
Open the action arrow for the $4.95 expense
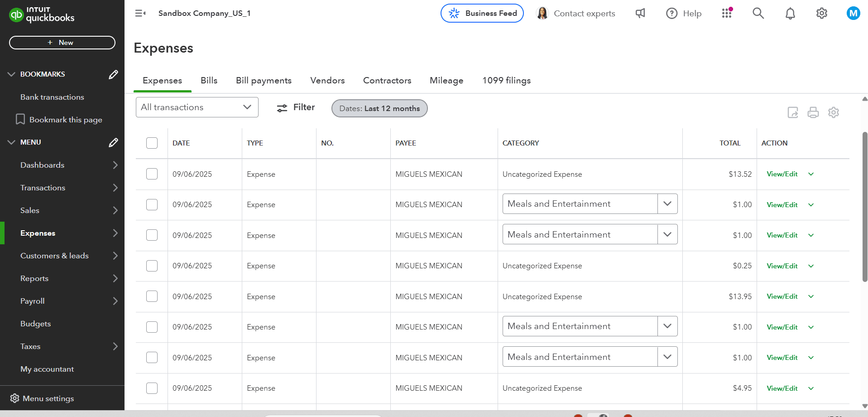(811, 388)
